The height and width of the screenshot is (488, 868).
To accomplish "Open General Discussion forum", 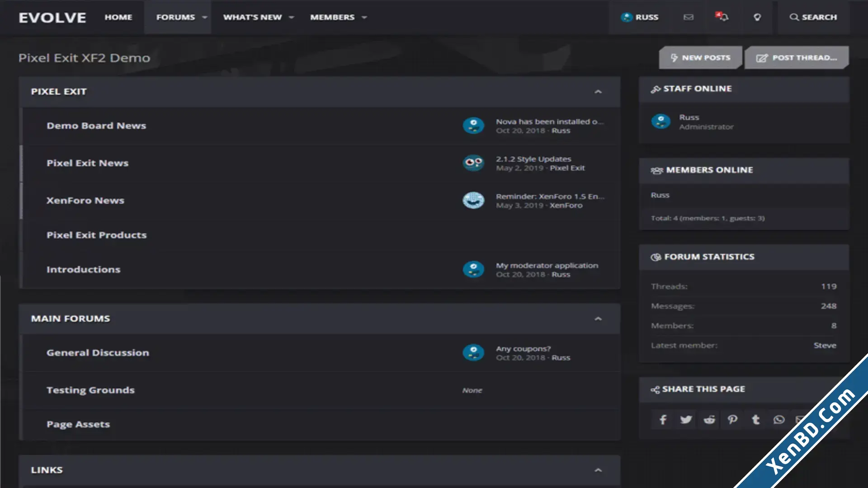I will pos(98,353).
